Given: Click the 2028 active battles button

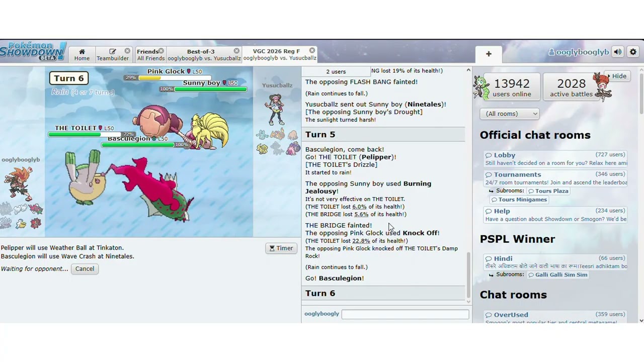Looking at the screenshot, I should point(571,87).
